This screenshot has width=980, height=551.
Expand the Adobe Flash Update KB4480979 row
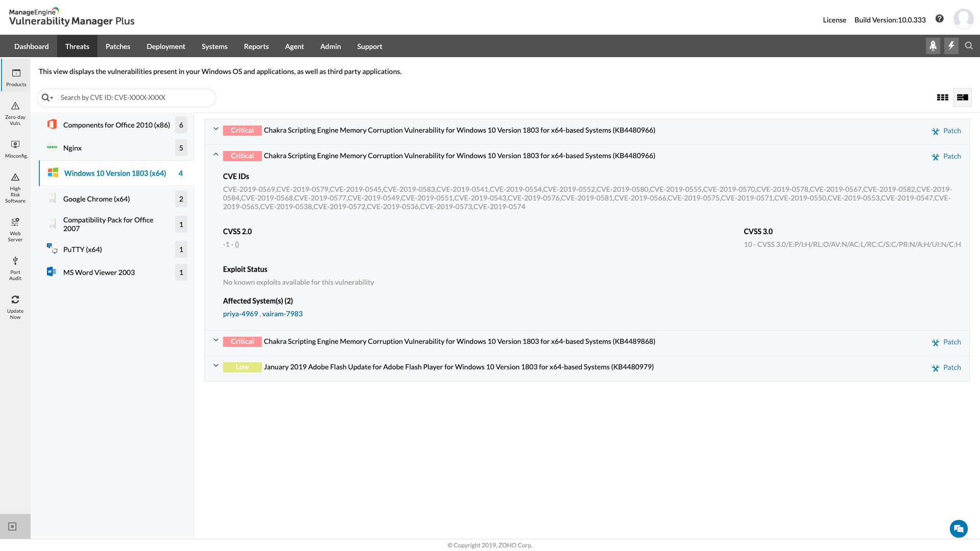pos(216,366)
